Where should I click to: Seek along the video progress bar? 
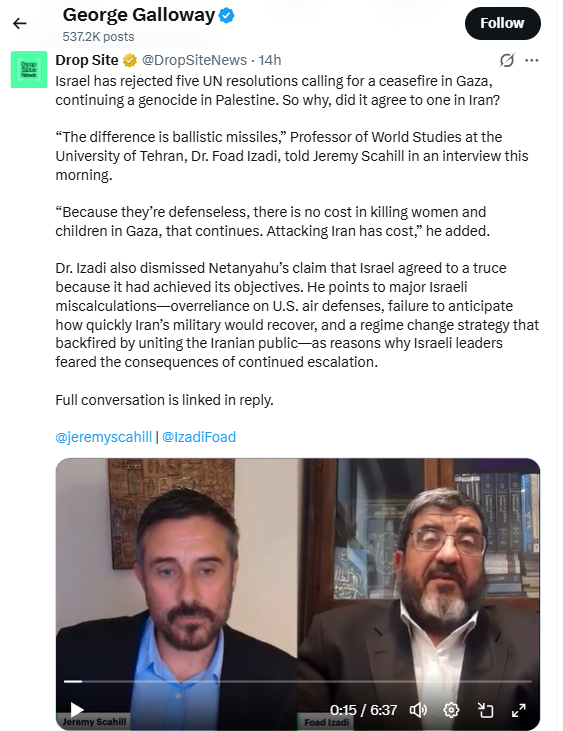click(x=298, y=681)
